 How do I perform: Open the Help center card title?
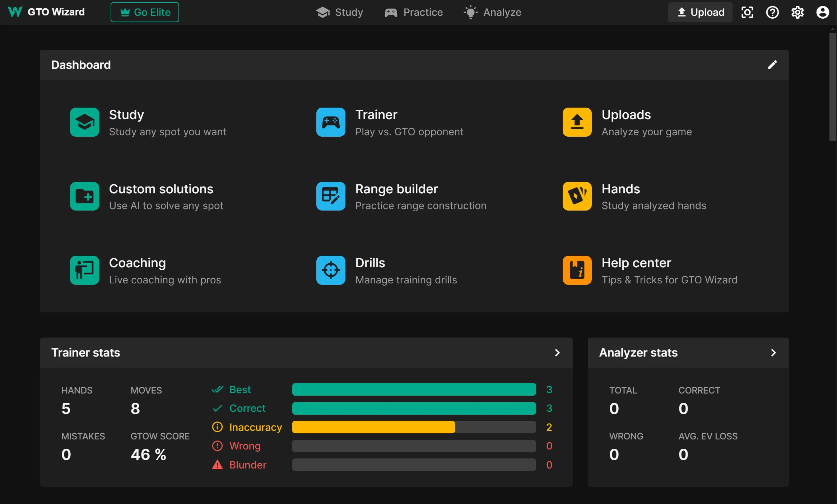pyautogui.click(x=636, y=263)
